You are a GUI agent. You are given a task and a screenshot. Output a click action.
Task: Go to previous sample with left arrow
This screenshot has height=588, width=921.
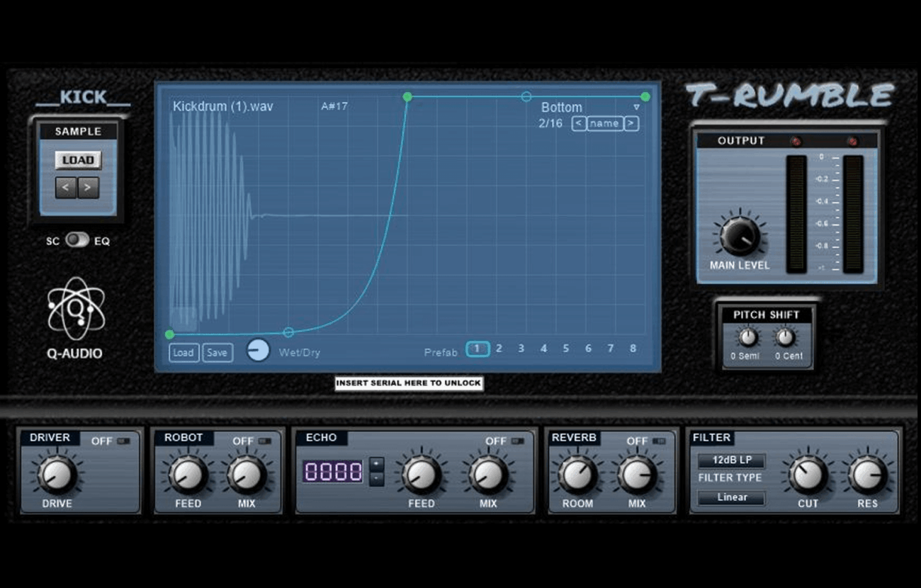tap(66, 188)
